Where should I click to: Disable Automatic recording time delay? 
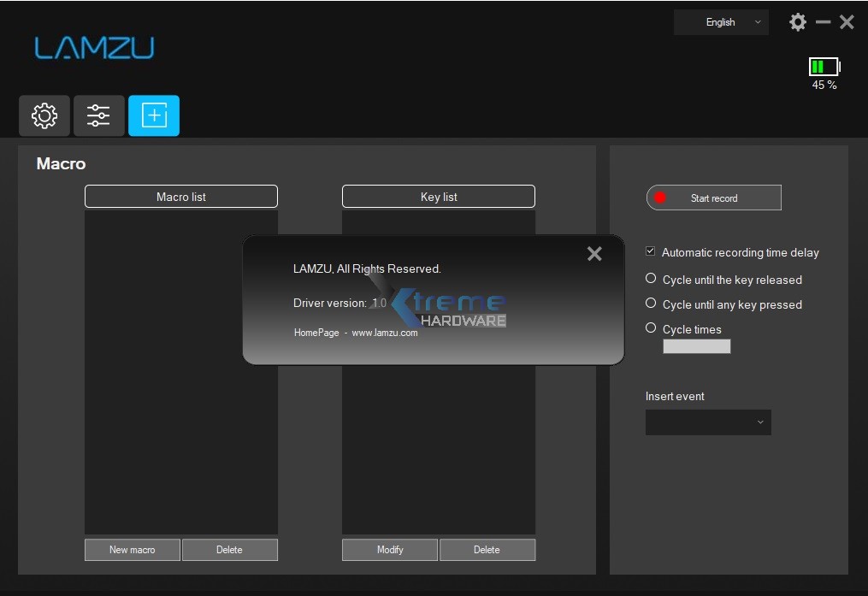tap(651, 251)
